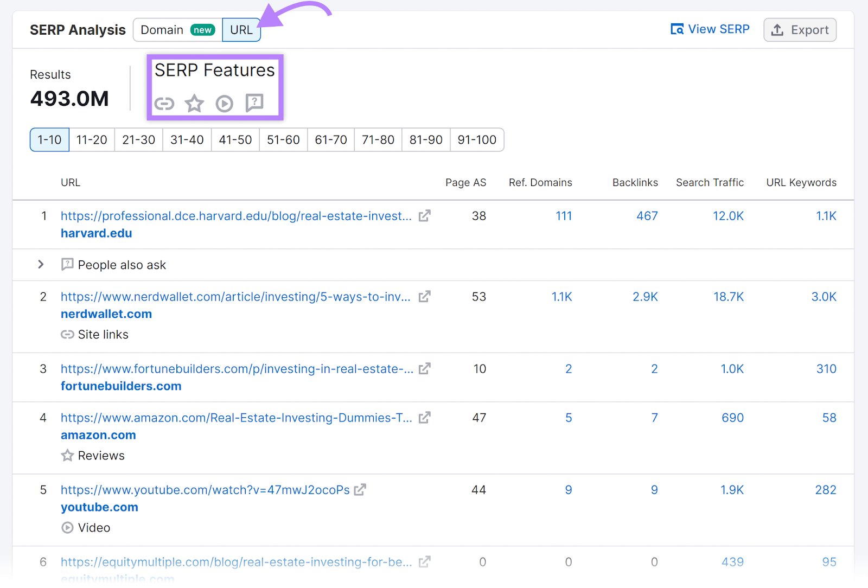Open harvard.edu result in new tab icon
Image resolution: width=868 pixels, height=588 pixels.
tap(425, 216)
